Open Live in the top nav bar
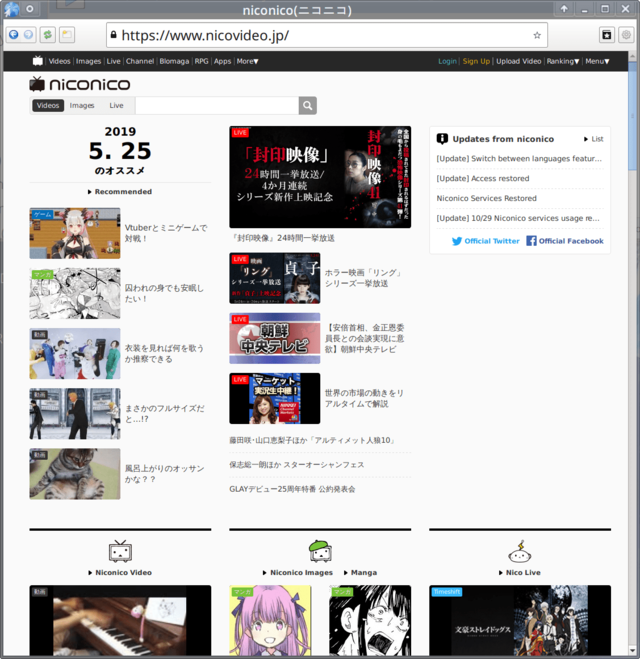 (x=113, y=61)
